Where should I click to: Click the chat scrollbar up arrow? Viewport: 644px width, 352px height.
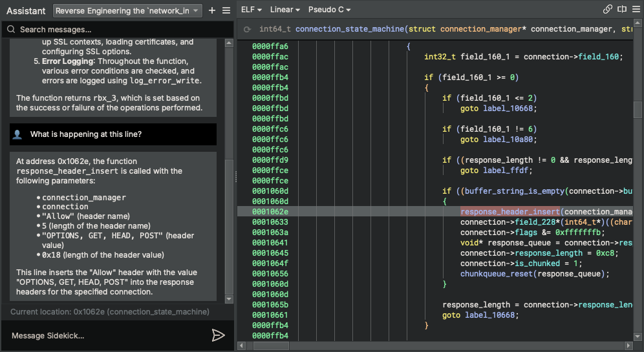click(x=229, y=43)
